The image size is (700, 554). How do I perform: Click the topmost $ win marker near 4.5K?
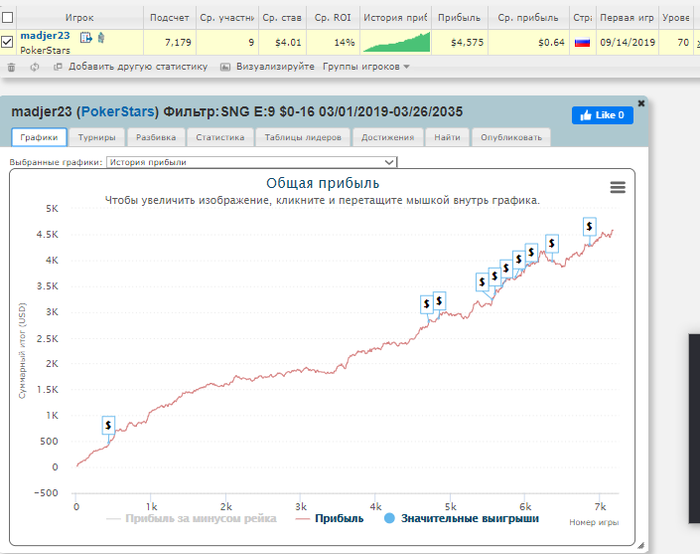589,227
